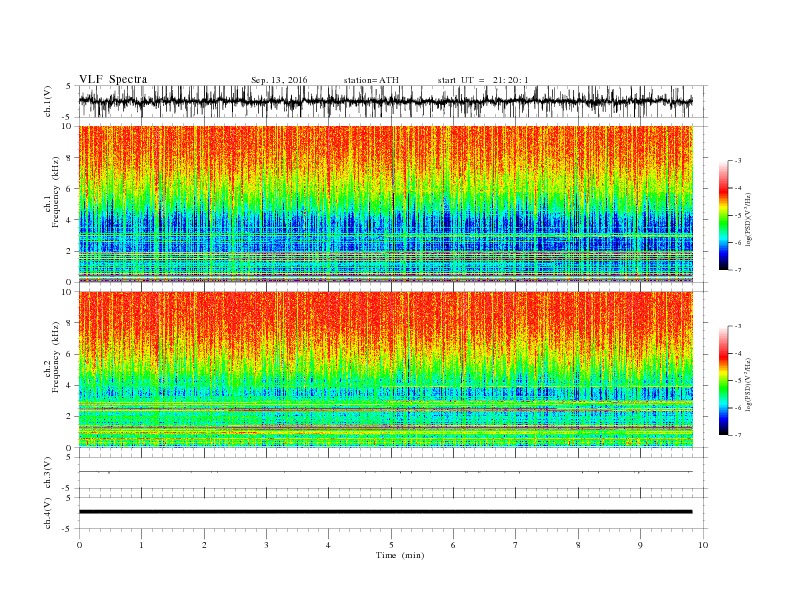Click the ch.1 voltage waveform trace

point(385,101)
